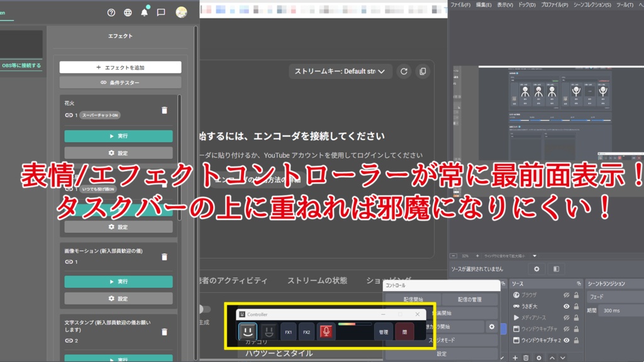Open 管理 in the Controller window

point(383,332)
